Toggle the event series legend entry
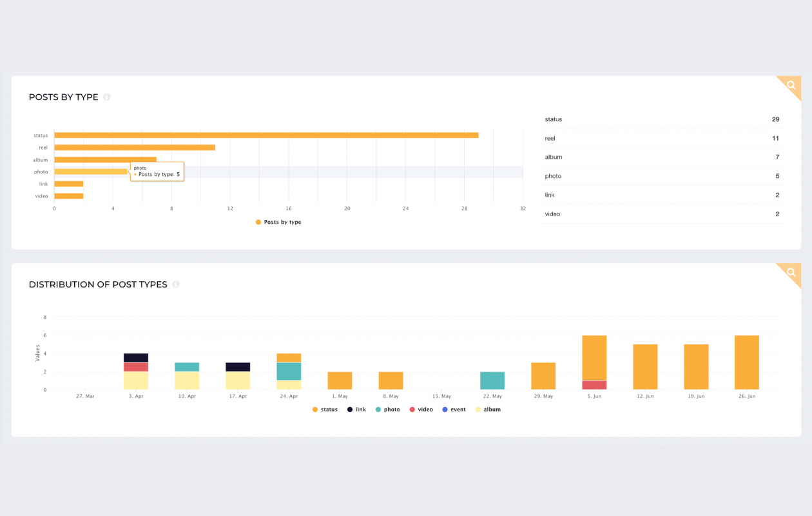Screen dimensions: 812x516 (x=454, y=410)
